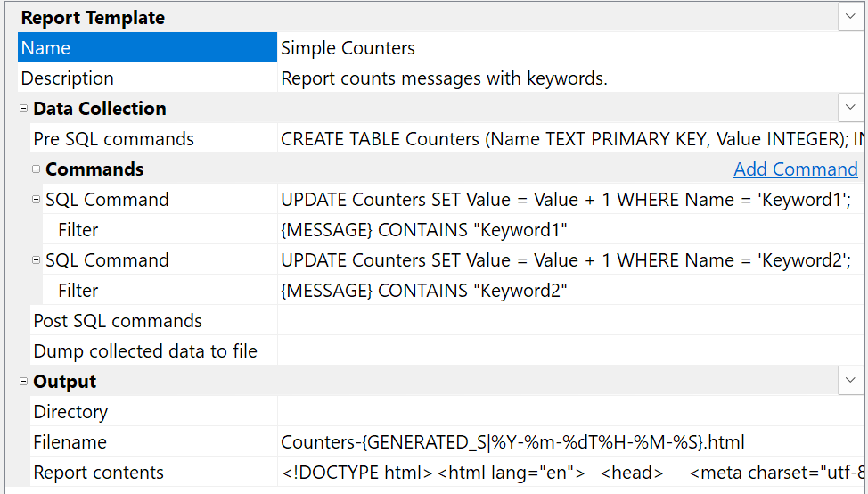868x494 pixels.
Task: Select the second SQL Command label
Action: 107,260
